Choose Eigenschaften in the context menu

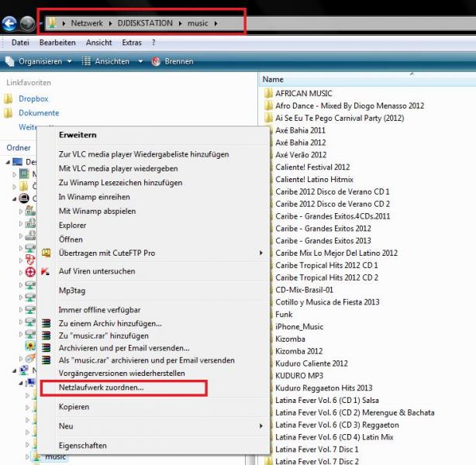(82, 446)
